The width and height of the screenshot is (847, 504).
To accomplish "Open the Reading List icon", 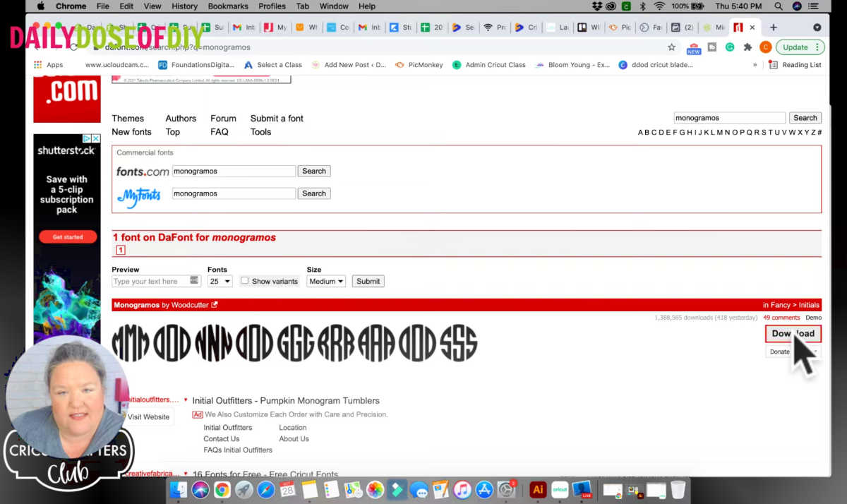I will (x=774, y=65).
